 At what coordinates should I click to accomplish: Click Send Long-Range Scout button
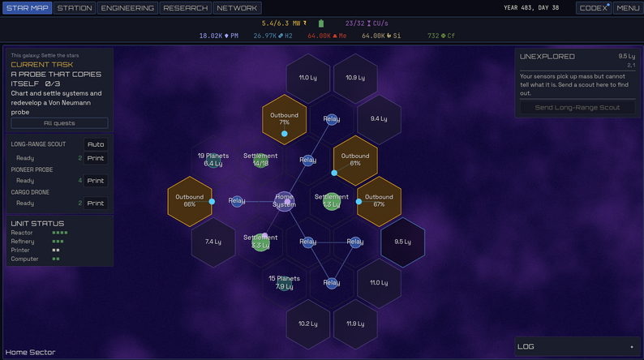[x=577, y=108]
